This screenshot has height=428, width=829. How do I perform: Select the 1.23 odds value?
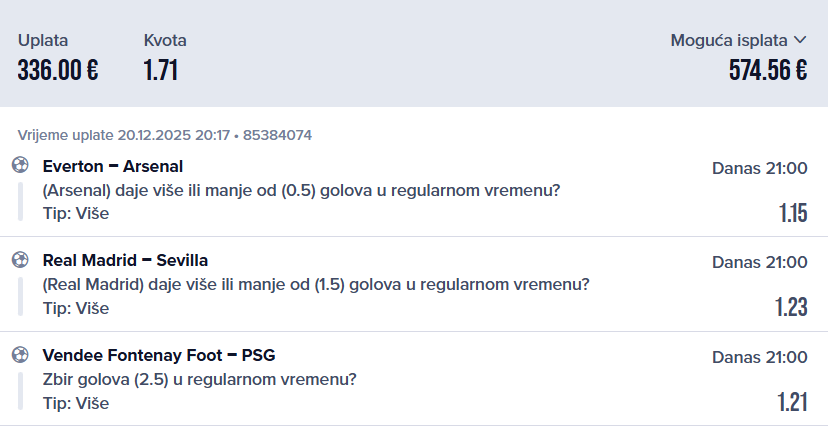tap(791, 308)
